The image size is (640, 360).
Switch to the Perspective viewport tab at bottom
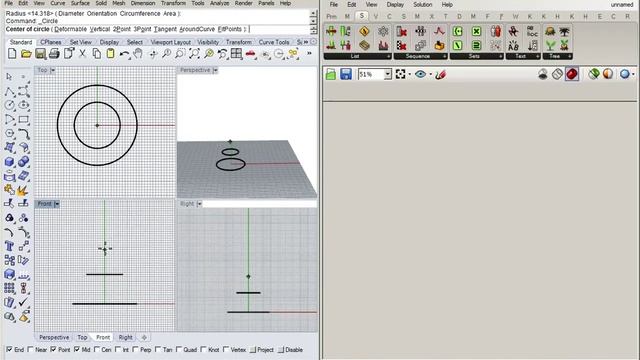click(54, 337)
